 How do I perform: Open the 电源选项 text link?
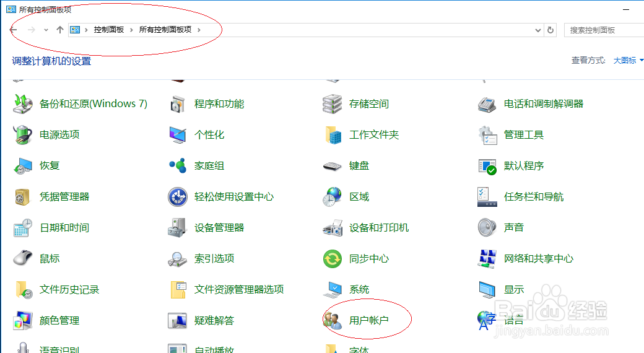click(59, 134)
